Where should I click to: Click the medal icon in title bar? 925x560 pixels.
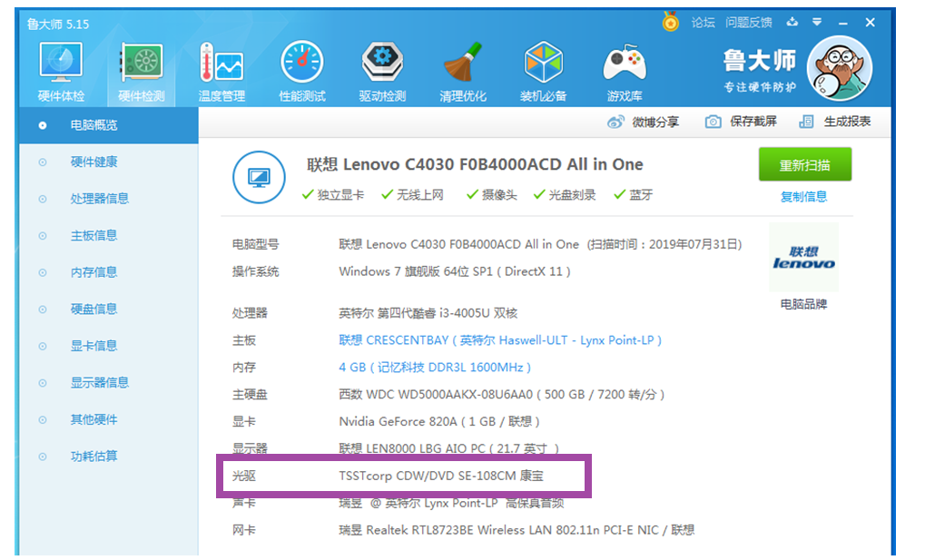pyautogui.click(x=670, y=21)
